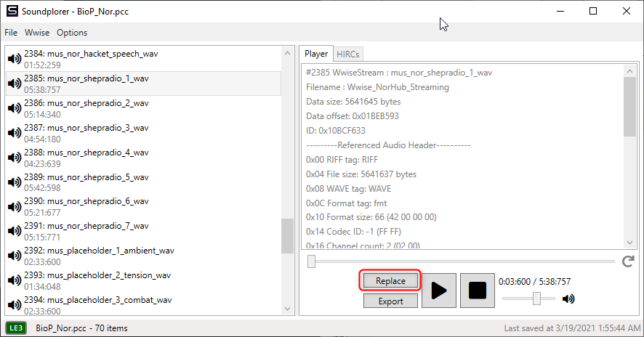Select entry 2389: mus_nor_shepradio_5_wav
Screen dimensions: 644x337
click(x=144, y=182)
